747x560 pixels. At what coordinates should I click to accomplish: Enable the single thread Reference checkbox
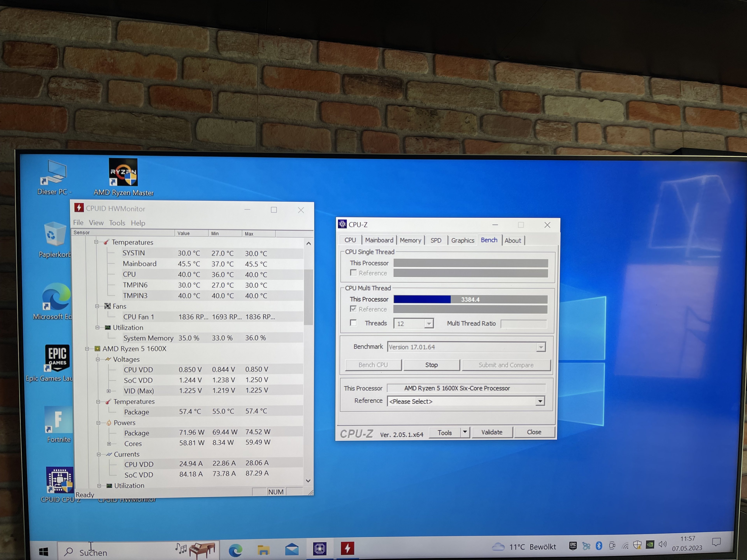353,273
